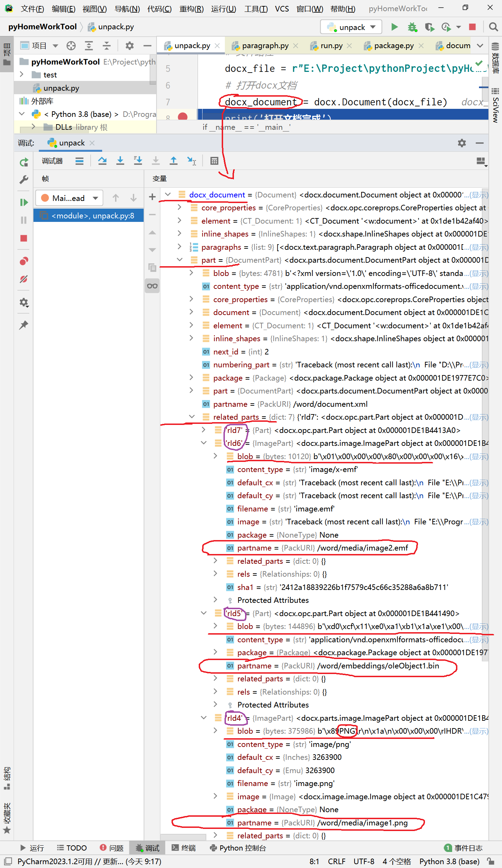Click the CRLF line separator status
The height and width of the screenshot is (868, 502).
pos(336,861)
